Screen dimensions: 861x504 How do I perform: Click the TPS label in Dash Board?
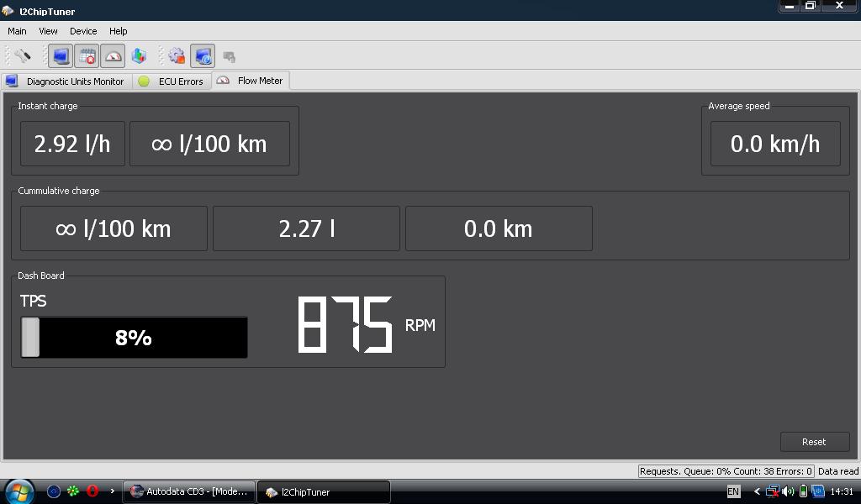click(x=34, y=301)
